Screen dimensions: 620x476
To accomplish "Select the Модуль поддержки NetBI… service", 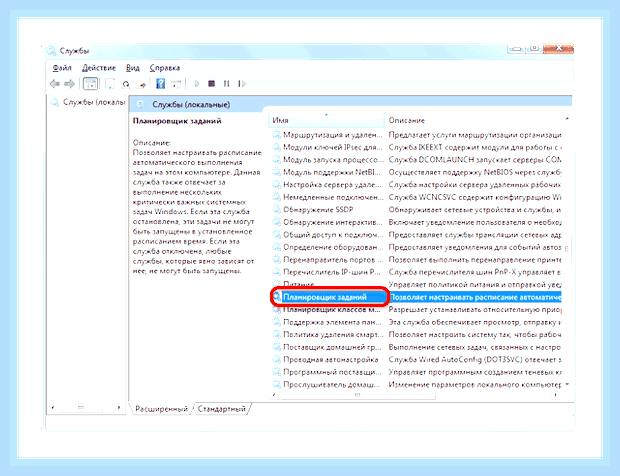I will pos(332,172).
